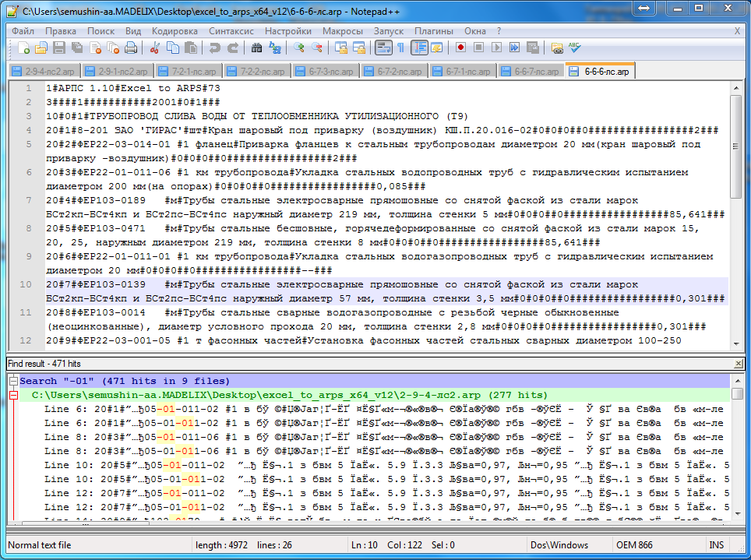Click the Zoom In magnifier icon
751x560 pixels.
click(x=300, y=48)
